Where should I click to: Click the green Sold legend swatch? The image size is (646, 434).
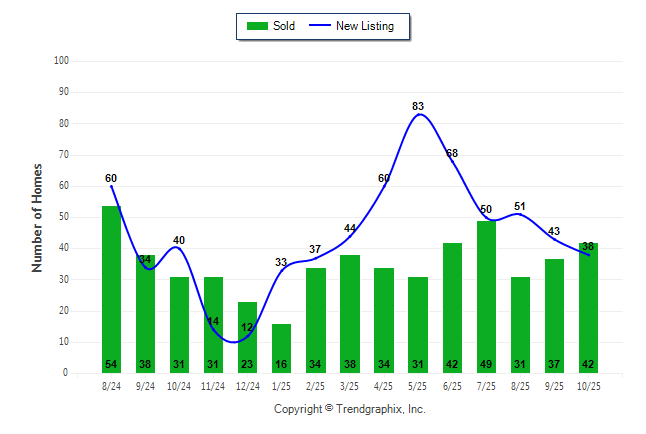coord(256,26)
